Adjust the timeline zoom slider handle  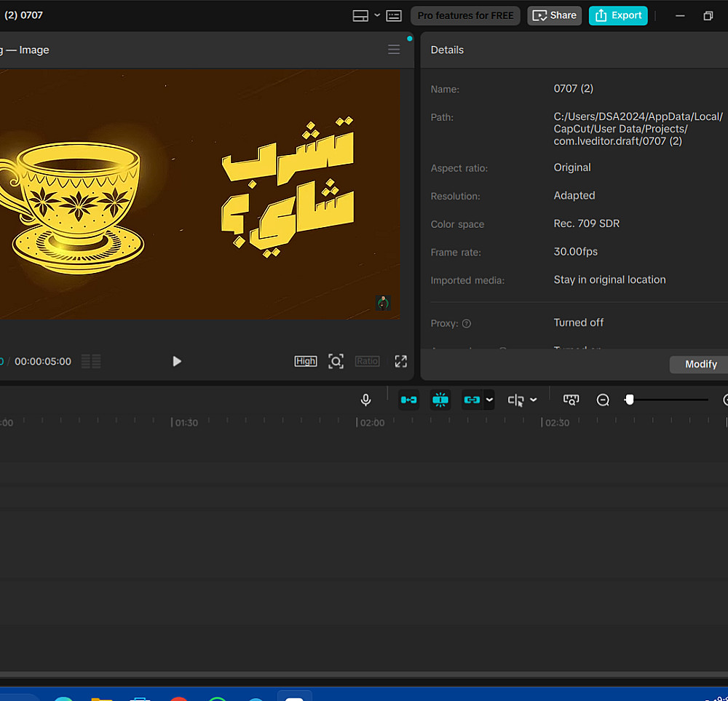point(630,400)
